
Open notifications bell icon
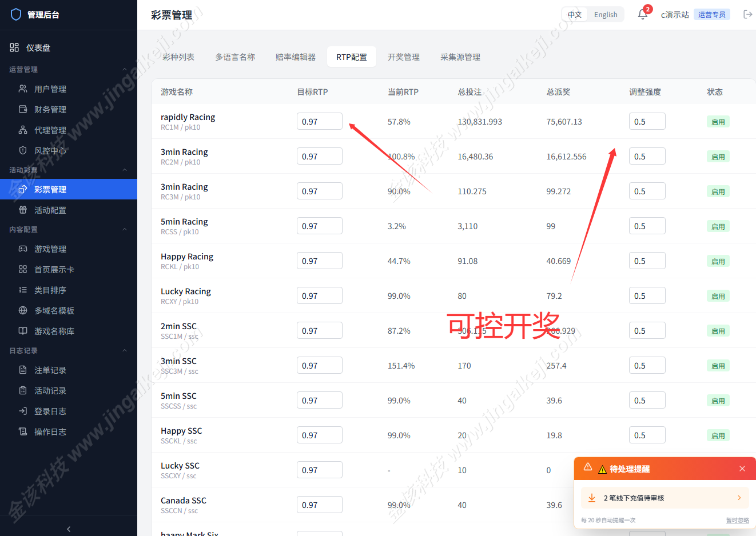(x=643, y=14)
